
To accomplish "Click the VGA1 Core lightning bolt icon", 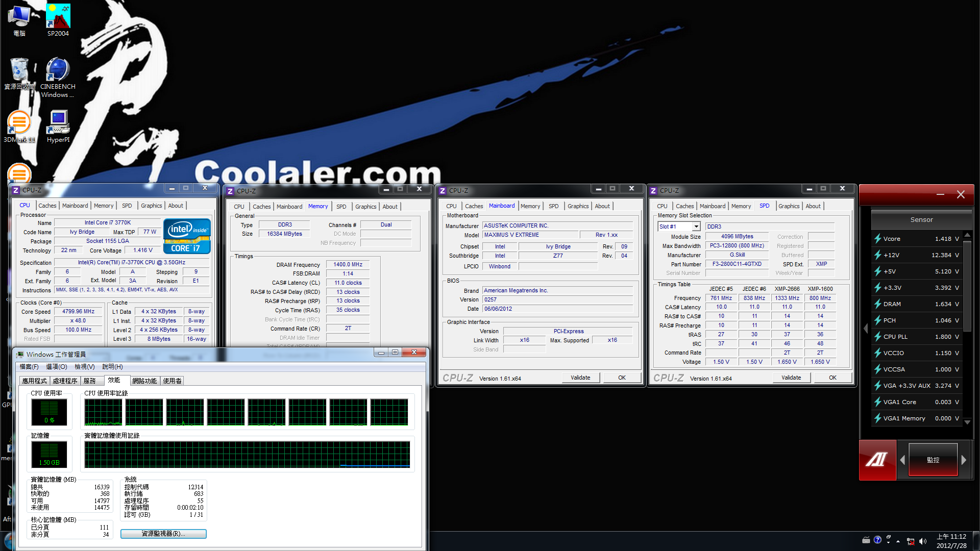I will (x=878, y=402).
